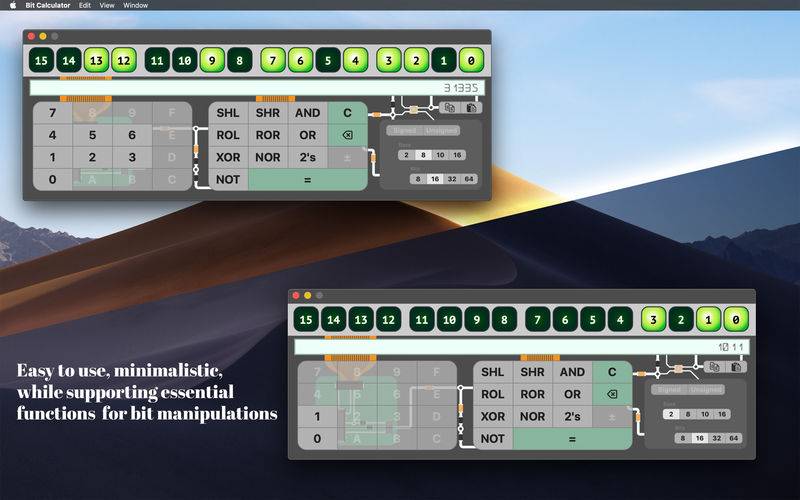Click XOR in the top window
The height and width of the screenshot is (500, 800).
click(x=228, y=157)
